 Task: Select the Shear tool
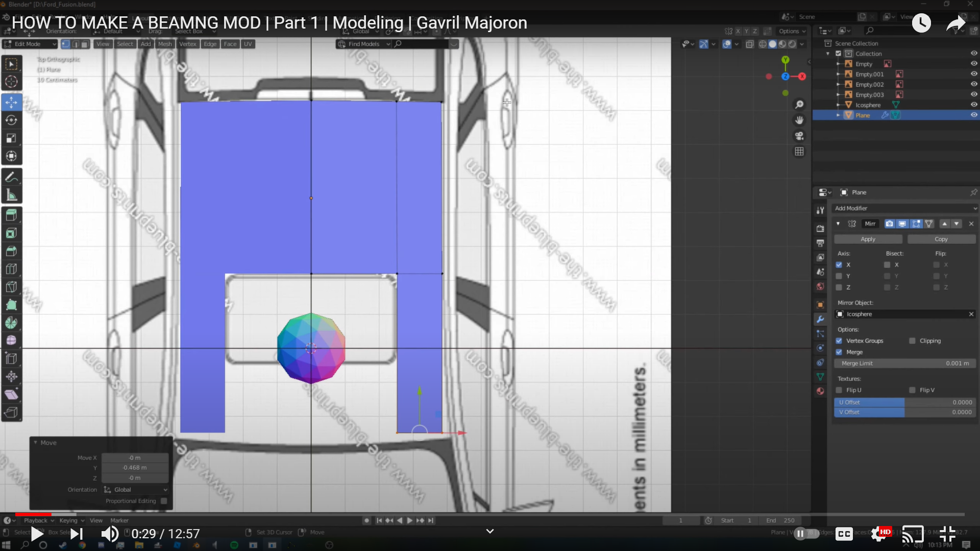11,394
